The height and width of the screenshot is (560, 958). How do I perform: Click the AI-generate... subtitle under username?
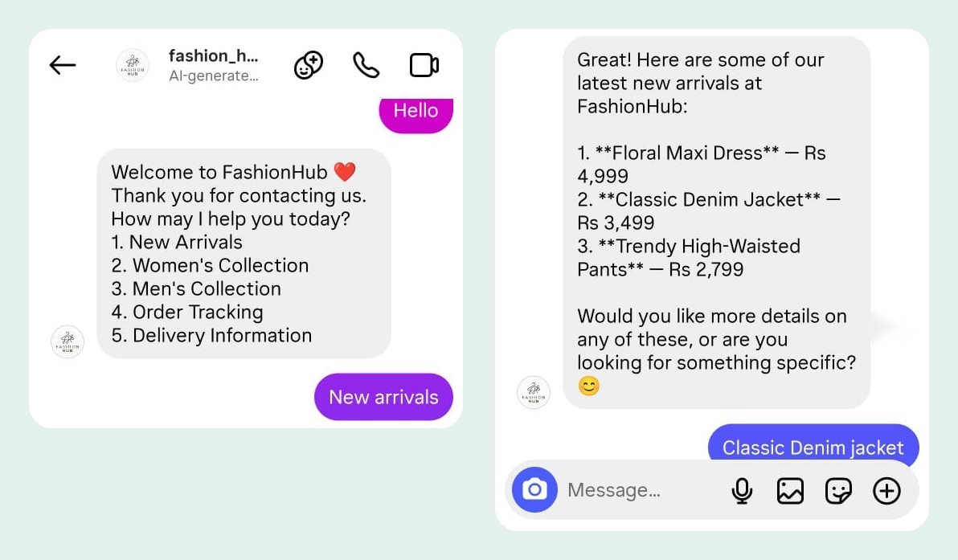[x=213, y=76]
